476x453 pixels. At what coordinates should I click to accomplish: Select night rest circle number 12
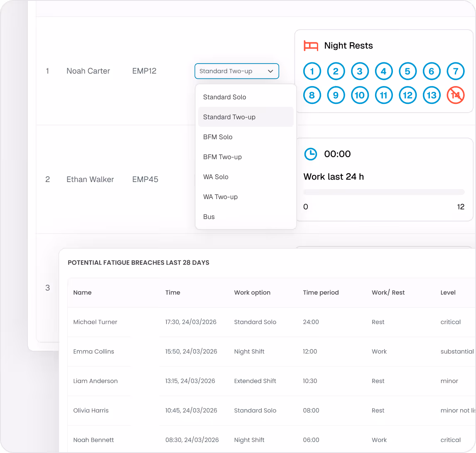click(x=408, y=95)
